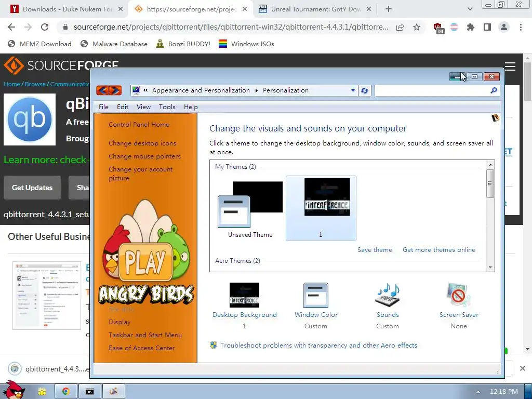This screenshot has width=532, height=399.
Task: Click the help icon in Personalization
Action: point(495,118)
